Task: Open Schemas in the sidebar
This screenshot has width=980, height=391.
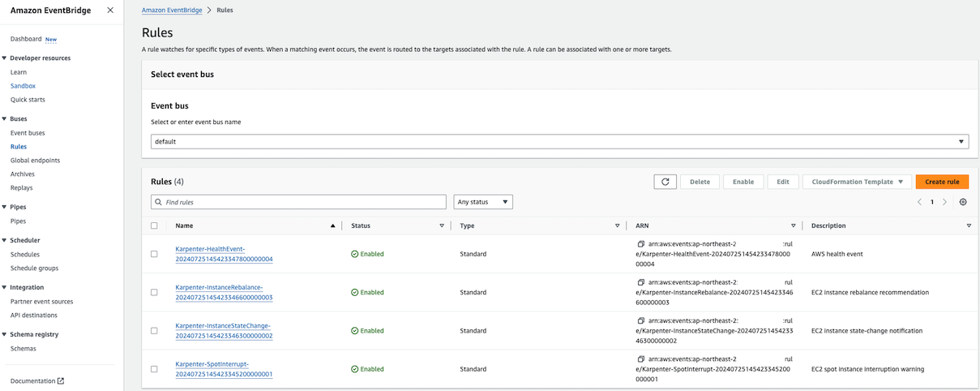Action: click(24, 349)
